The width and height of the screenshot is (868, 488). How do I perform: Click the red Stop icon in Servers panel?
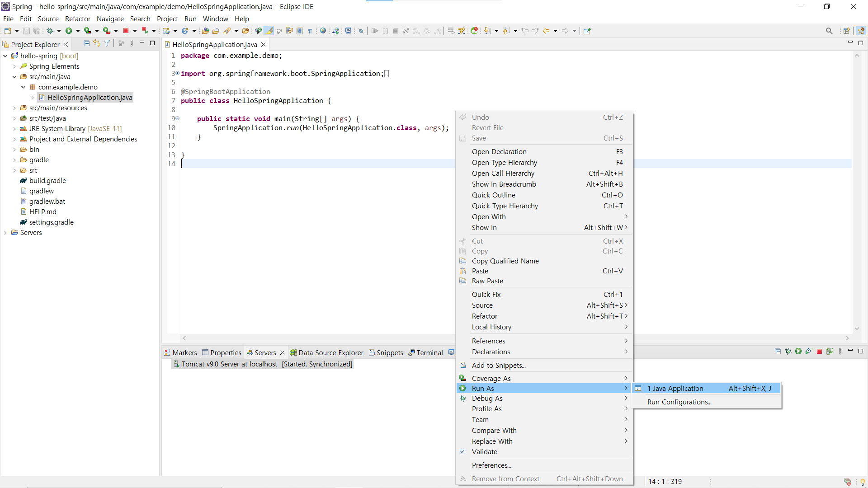pos(819,352)
